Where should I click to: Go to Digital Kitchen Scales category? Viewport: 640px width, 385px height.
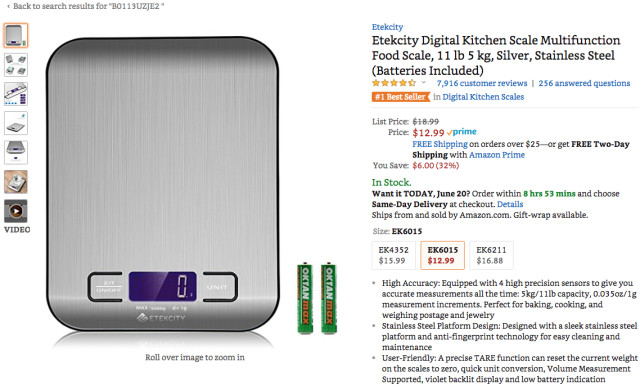pos(483,97)
